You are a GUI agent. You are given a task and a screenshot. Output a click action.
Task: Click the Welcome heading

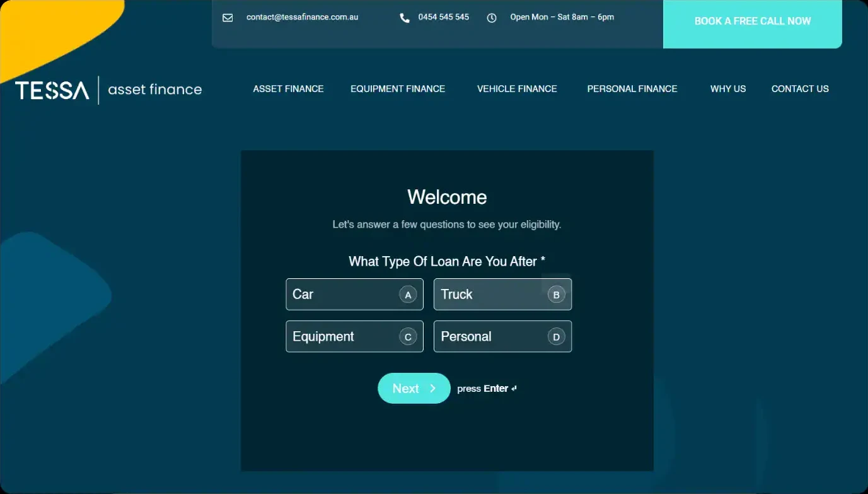tap(447, 197)
